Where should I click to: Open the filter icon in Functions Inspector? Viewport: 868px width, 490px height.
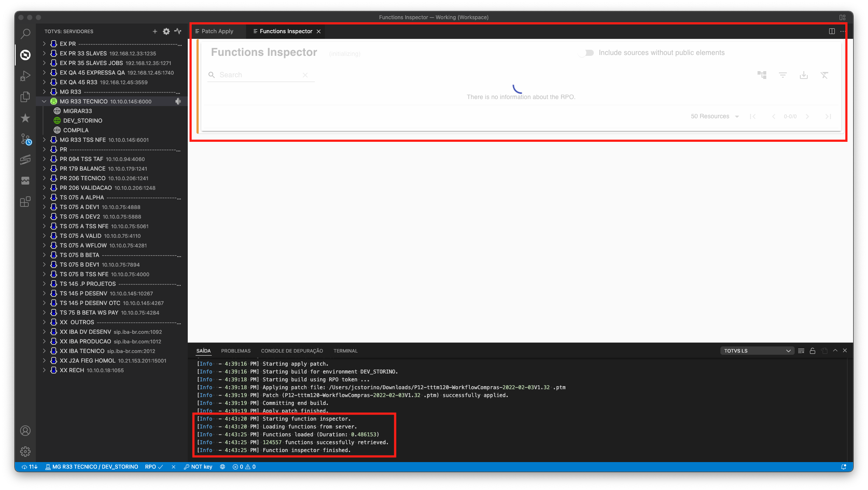pyautogui.click(x=783, y=75)
